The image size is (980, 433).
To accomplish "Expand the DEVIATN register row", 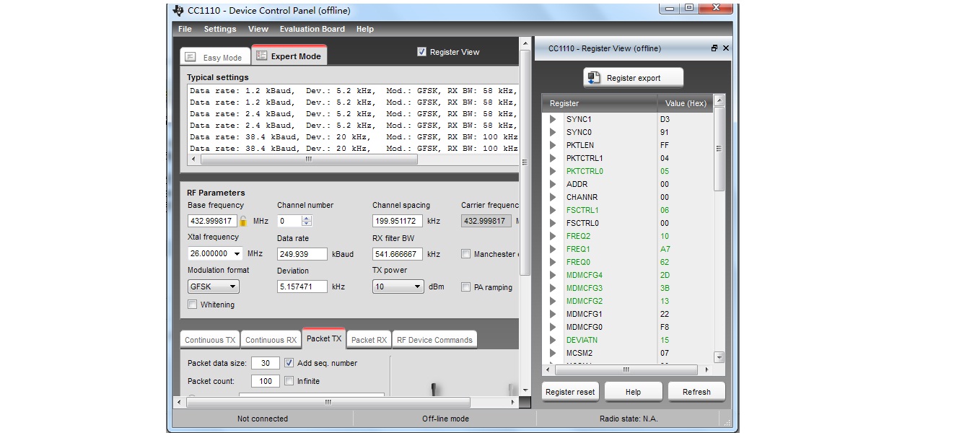I will click(x=553, y=340).
